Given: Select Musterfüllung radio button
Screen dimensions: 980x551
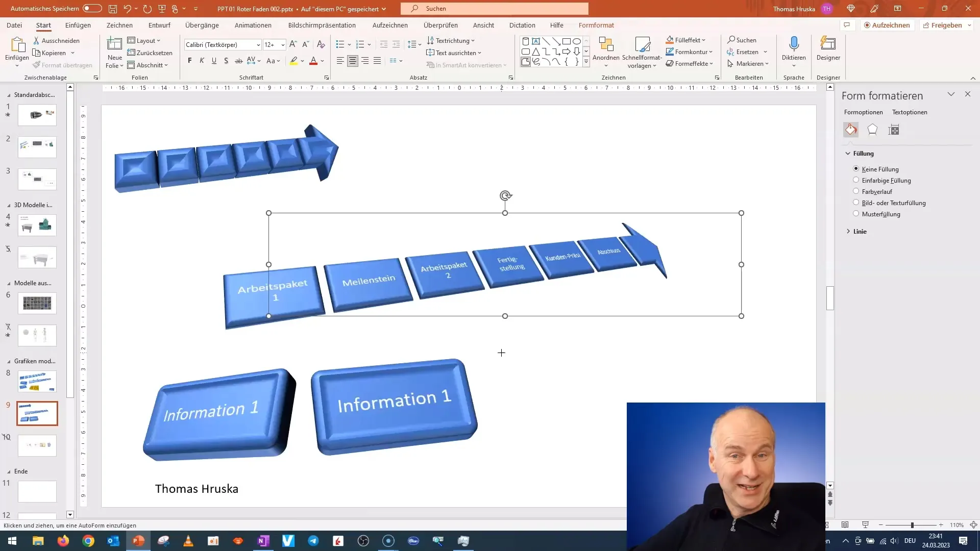Looking at the screenshot, I should pyautogui.click(x=855, y=213).
